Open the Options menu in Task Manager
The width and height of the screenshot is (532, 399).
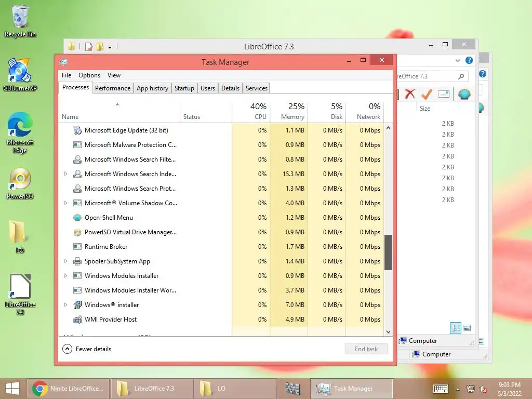[89, 75]
